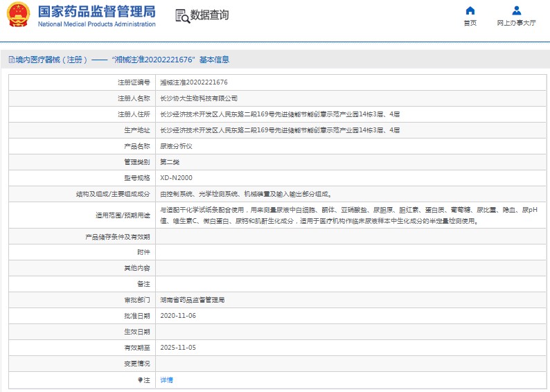Select the 结构及组成 description text

pyautogui.click(x=246, y=194)
